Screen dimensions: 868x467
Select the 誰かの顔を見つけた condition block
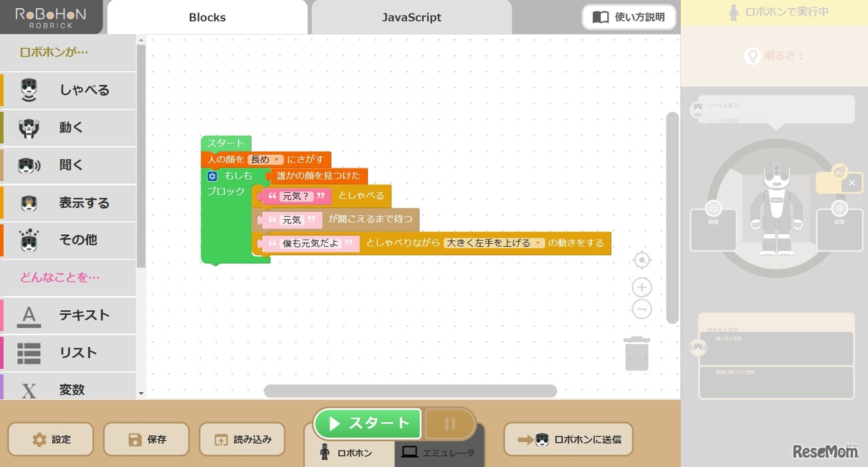(x=319, y=176)
